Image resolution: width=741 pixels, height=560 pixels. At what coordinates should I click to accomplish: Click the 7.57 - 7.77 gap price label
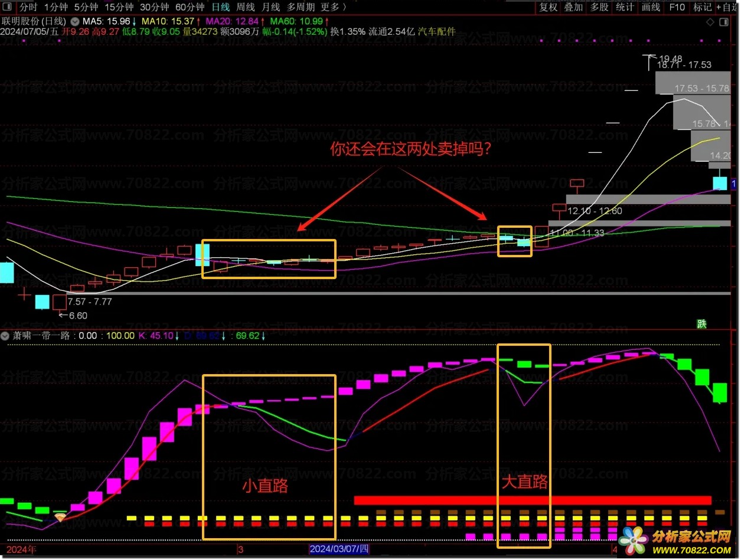pyautogui.click(x=90, y=302)
